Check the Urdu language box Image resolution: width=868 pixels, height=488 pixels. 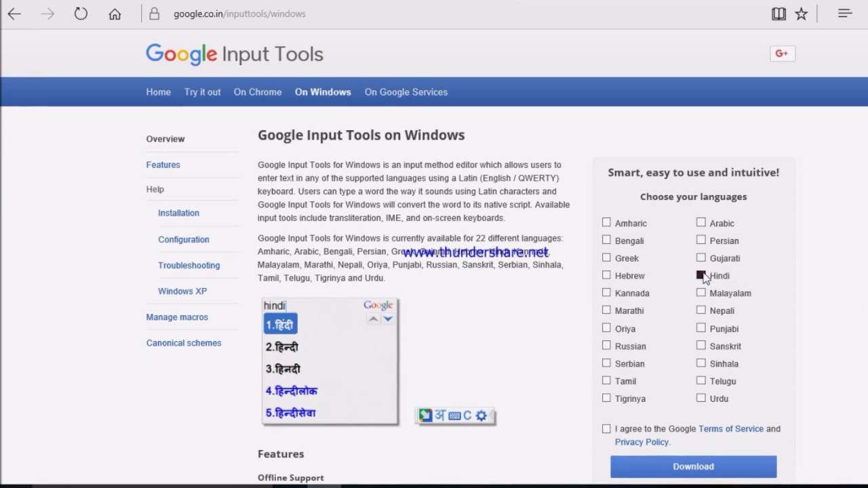(x=701, y=399)
